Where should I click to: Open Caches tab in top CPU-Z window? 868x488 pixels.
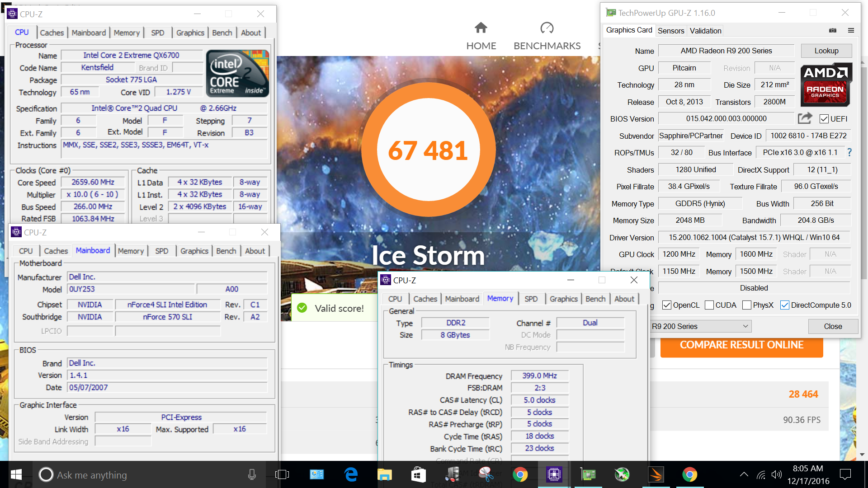[x=52, y=33]
